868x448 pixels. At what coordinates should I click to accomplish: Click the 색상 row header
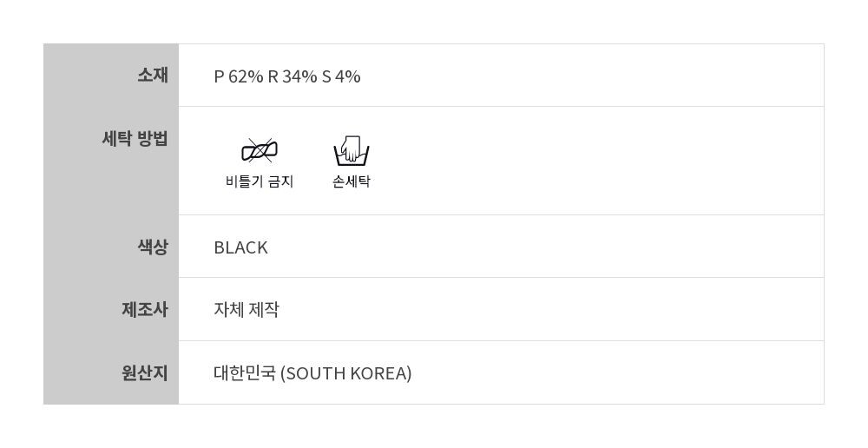tap(152, 247)
